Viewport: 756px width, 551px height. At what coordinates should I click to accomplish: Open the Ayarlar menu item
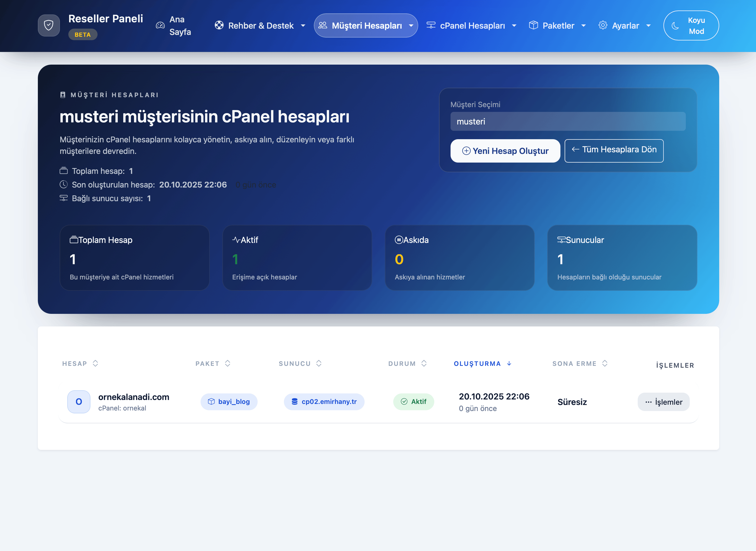point(625,26)
